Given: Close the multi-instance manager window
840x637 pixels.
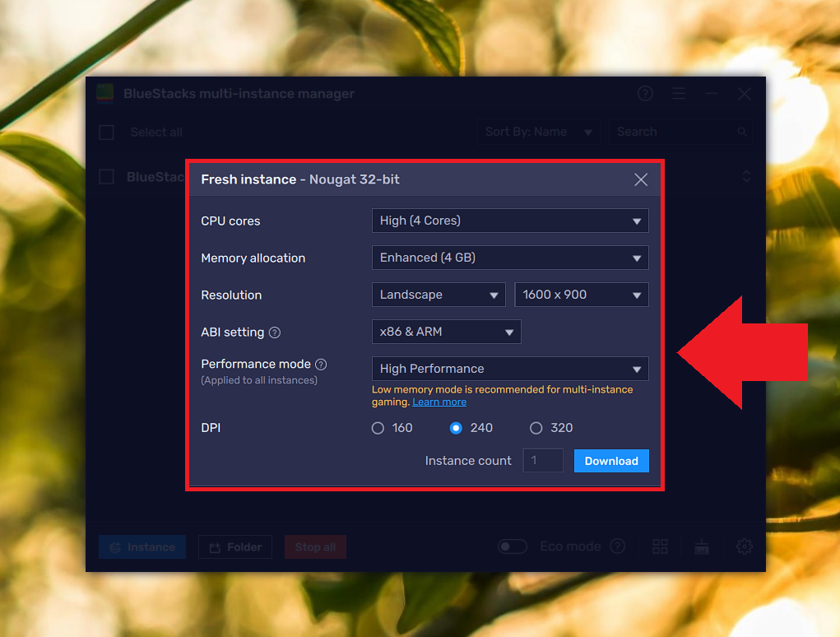Looking at the screenshot, I should click(744, 94).
